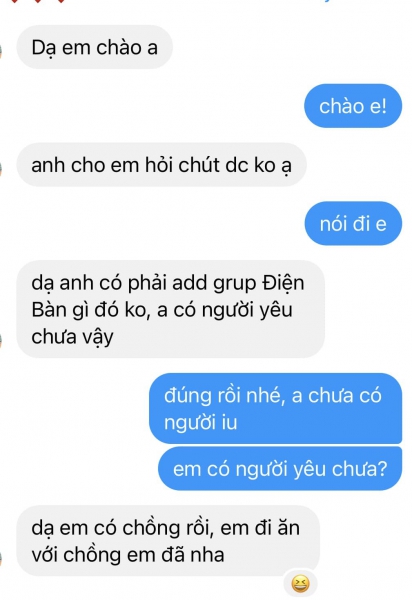Screen dimensions: 412x600
Task: Select the blue 'nói đi e' bubble
Action: point(353,223)
